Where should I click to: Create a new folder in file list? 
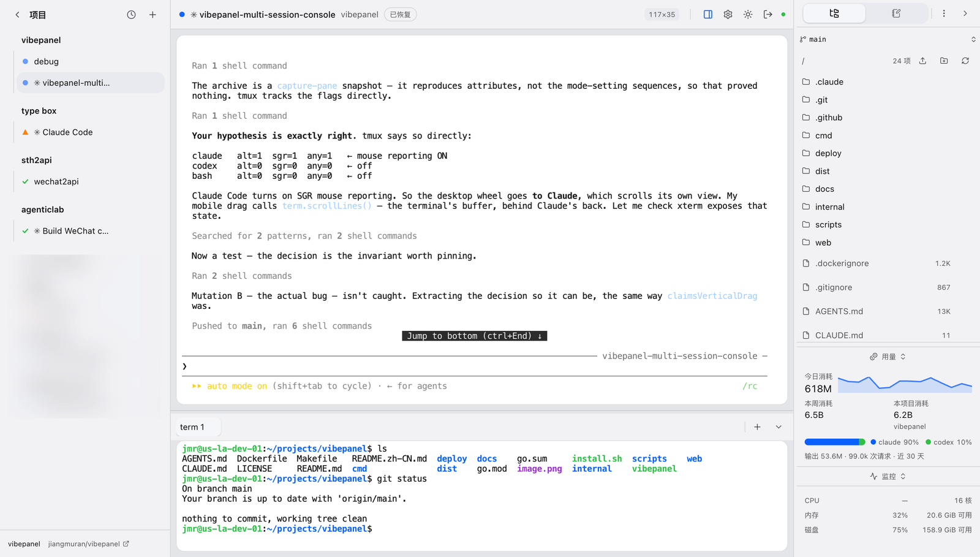coord(944,61)
